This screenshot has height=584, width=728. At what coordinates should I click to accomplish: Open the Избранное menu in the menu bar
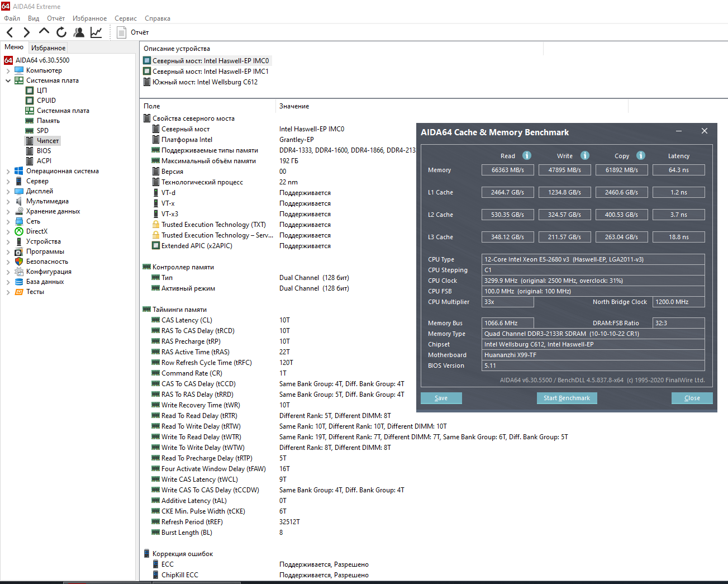coord(89,18)
